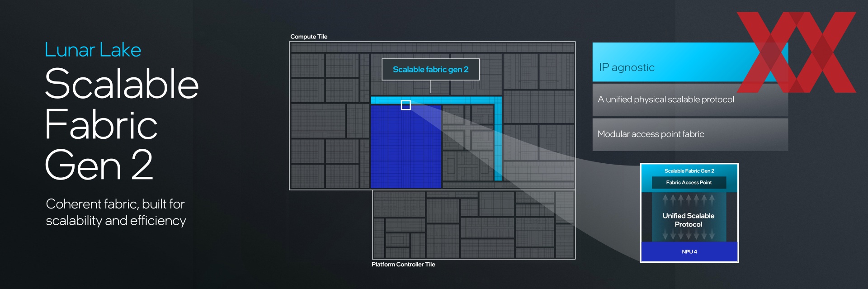The height and width of the screenshot is (289, 868).
Task: Click the 'Scalable Fabric Gen 2' inset header
Action: point(689,171)
